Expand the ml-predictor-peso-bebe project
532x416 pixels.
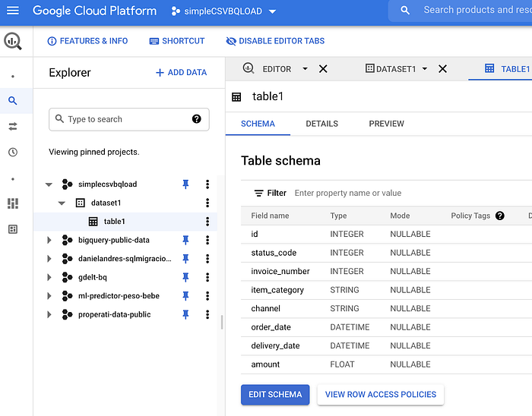pos(49,296)
